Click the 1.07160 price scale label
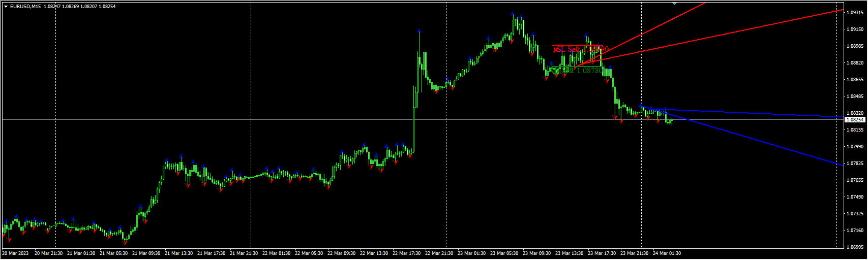Screen dimensions: 868x260 [x=856, y=231]
